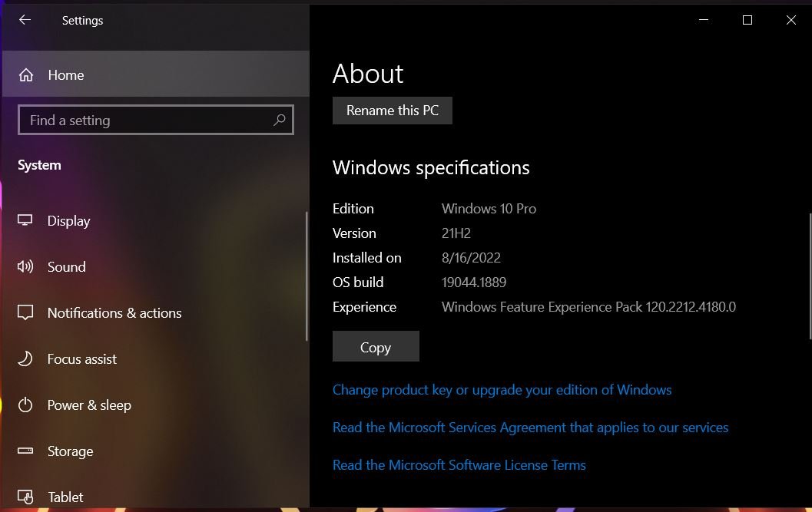Screen dimensions: 812x512
Task: Click the OS build 19044.1889 value
Action: [474, 282]
